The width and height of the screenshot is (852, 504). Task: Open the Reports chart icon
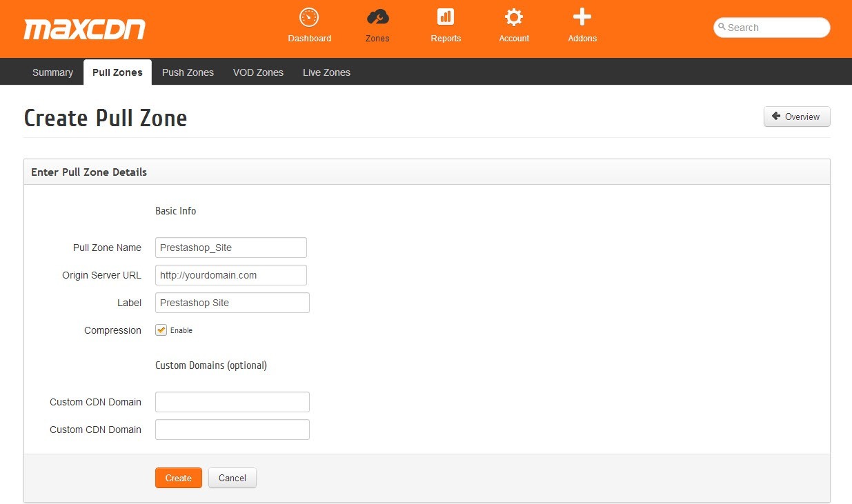(446, 17)
